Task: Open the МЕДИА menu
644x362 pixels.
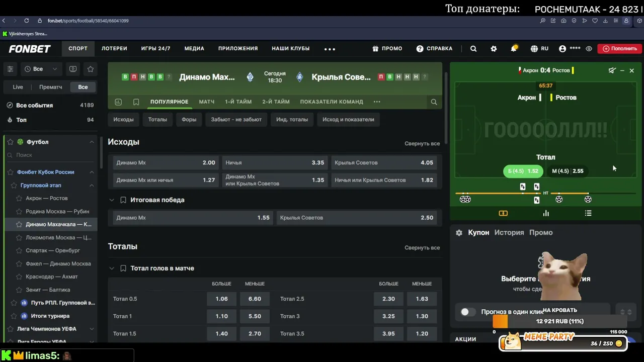Action: click(194, 49)
